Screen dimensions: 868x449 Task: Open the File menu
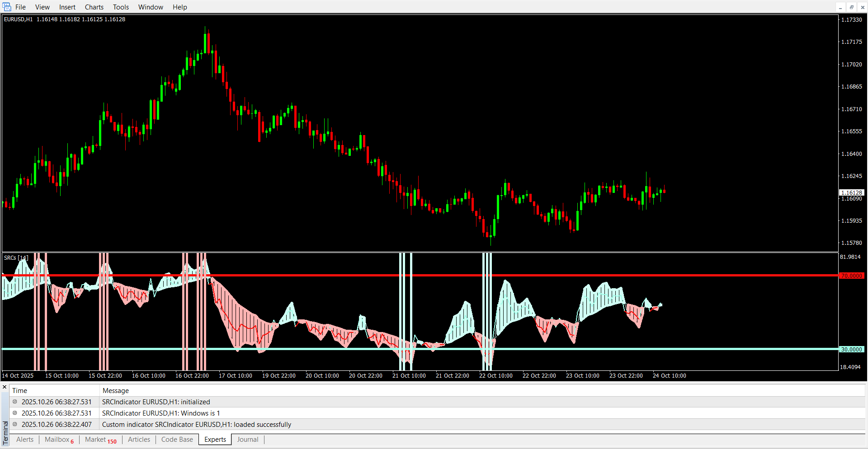[20, 7]
